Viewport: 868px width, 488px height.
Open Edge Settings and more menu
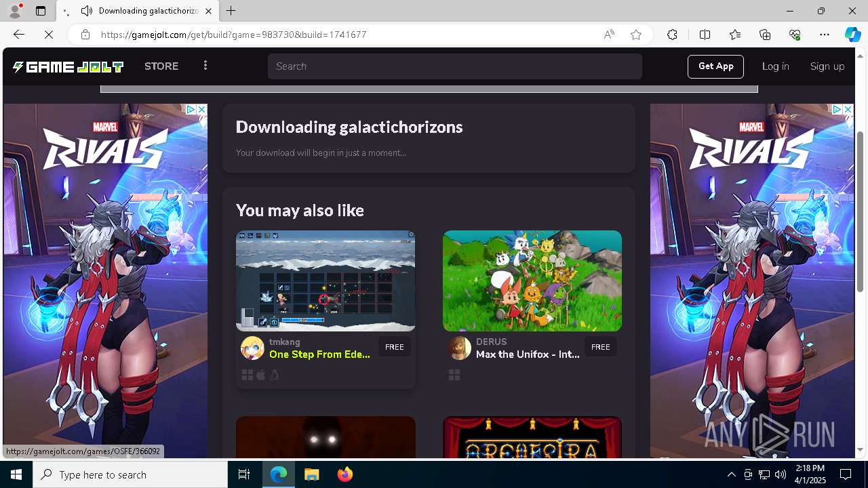[825, 35]
